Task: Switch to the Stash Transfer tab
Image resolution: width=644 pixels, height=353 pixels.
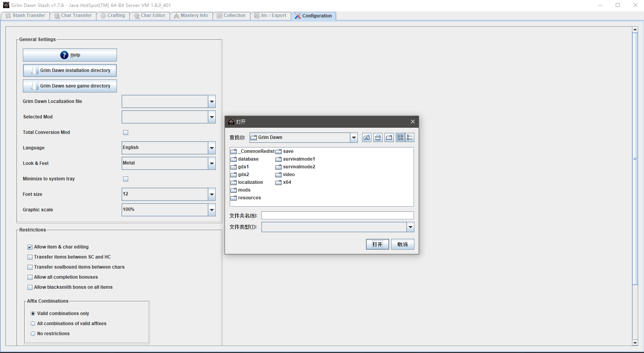Action: 25,15
